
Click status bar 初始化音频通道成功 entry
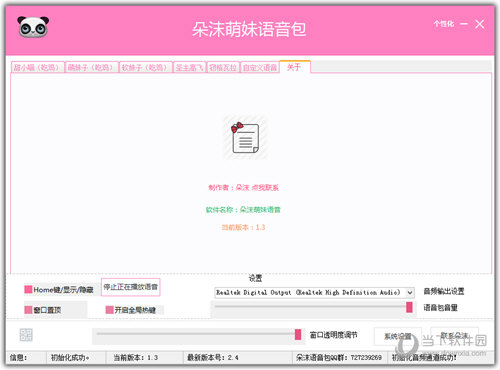click(x=441, y=358)
